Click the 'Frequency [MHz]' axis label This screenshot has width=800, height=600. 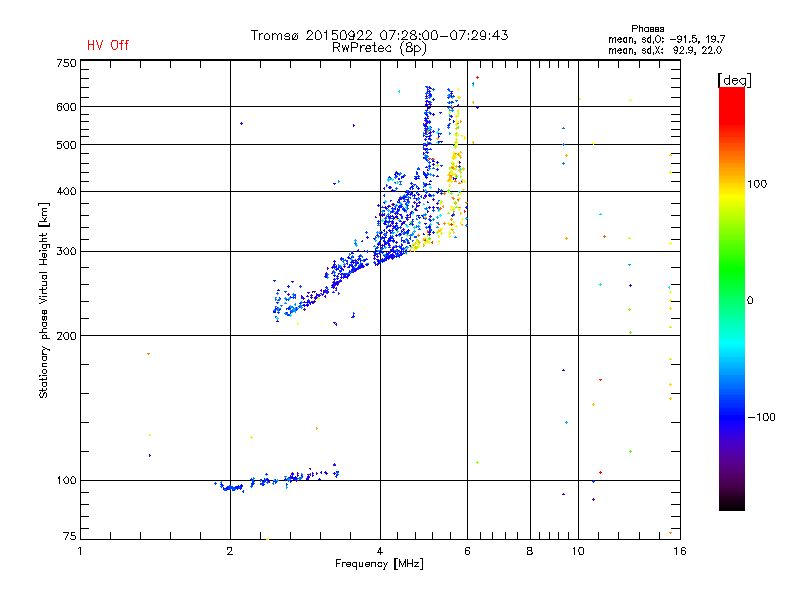379,564
